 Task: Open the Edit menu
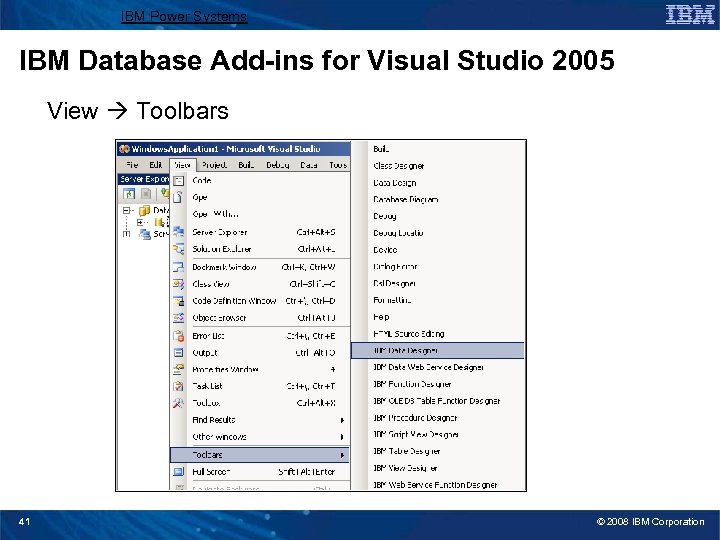pos(156,165)
